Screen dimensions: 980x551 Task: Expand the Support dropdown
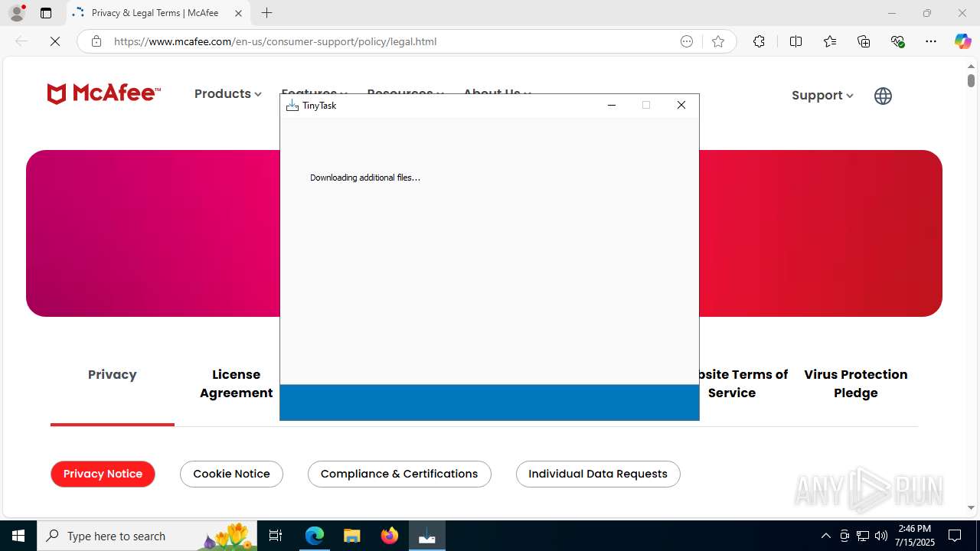click(x=822, y=95)
